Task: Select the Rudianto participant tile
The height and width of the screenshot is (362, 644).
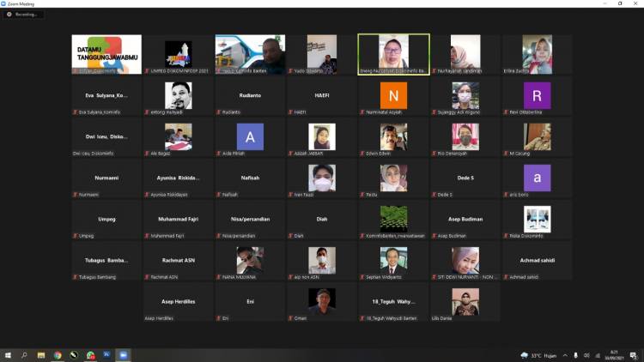Action: coord(250,95)
